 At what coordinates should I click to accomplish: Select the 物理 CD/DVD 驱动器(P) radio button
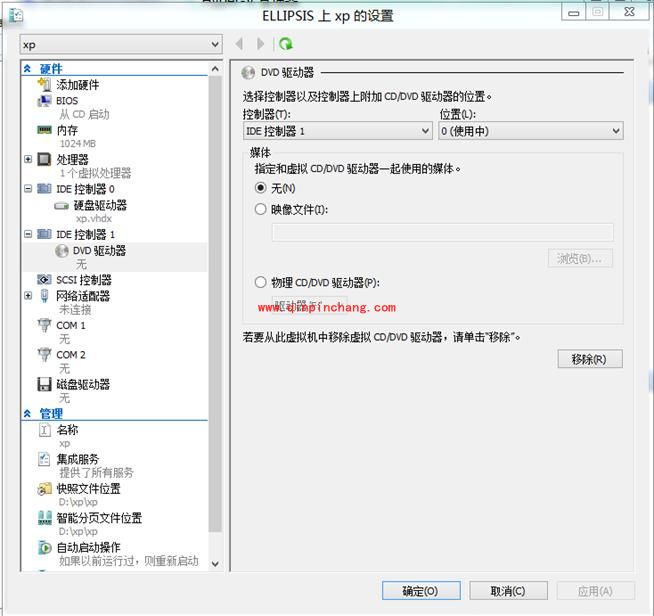click(261, 282)
